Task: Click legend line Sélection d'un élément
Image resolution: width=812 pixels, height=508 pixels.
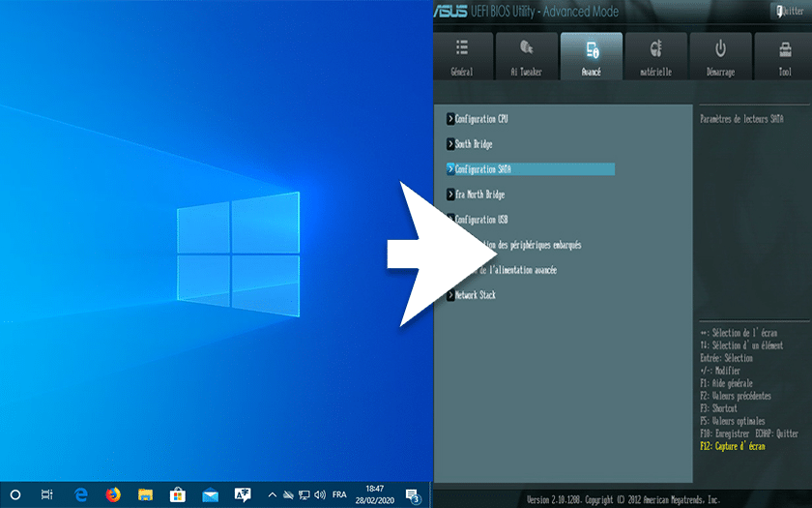Action: (741, 345)
